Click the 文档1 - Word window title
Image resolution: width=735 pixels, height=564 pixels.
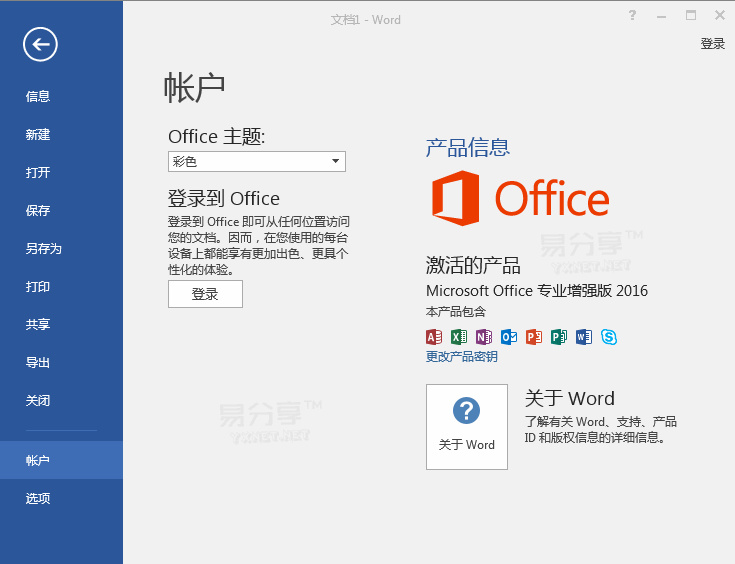[366, 20]
